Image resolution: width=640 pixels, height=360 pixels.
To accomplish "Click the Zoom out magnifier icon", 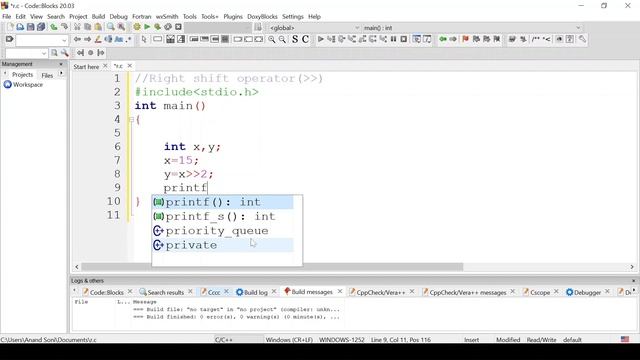I will coord(282,40).
